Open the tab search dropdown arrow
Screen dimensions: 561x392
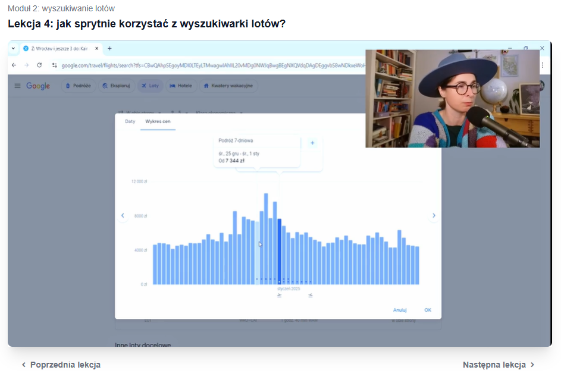[13, 48]
